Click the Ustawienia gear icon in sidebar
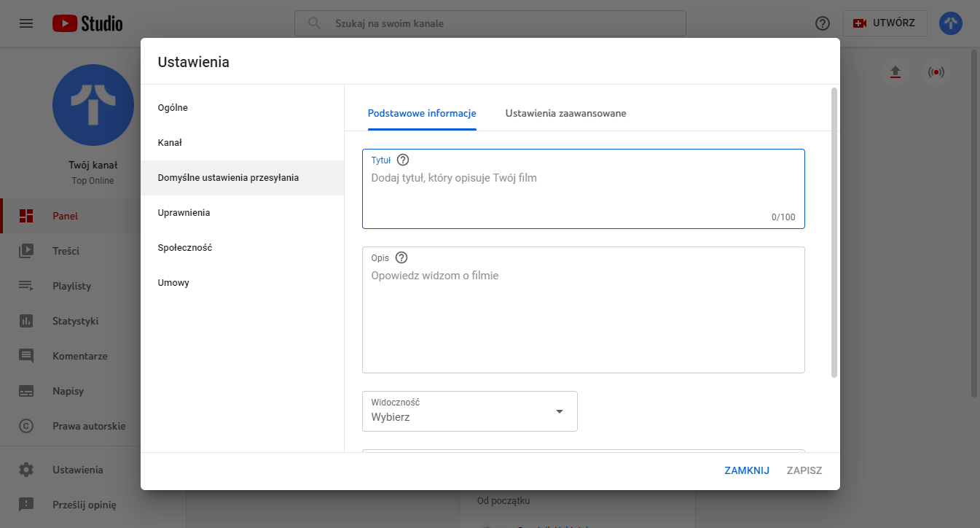980x528 pixels. tap(26, 470)
